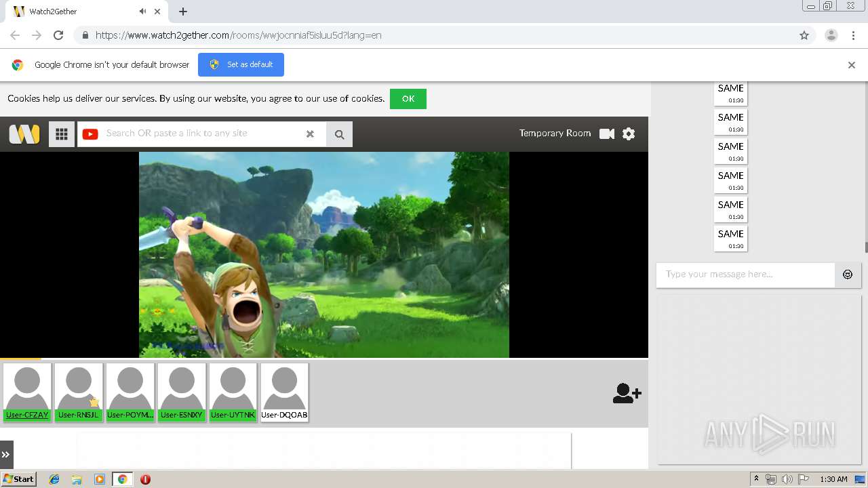Click the page scrollbar thumb
Screen dimensions: 868x488
pyautogui.click(x=866, y=248)
